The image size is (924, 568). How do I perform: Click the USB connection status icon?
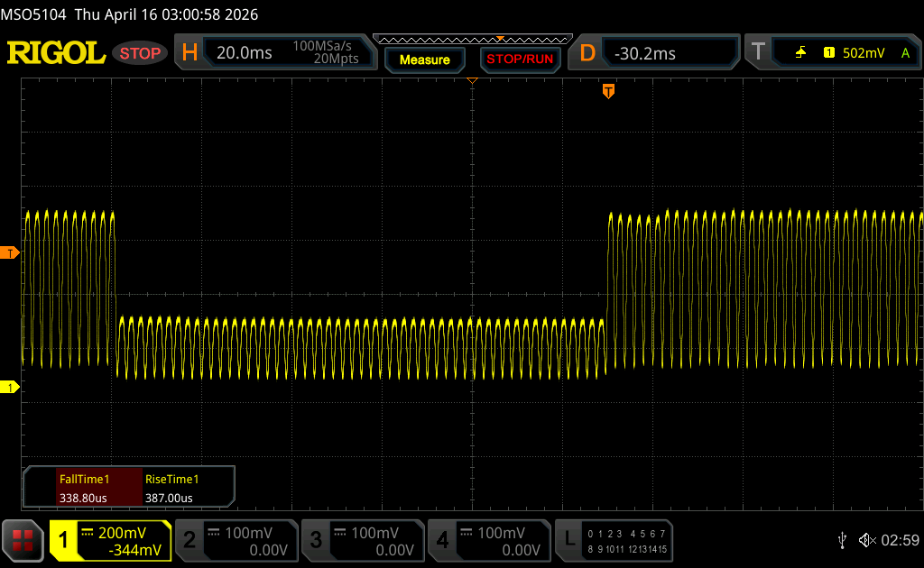point(842,540)
